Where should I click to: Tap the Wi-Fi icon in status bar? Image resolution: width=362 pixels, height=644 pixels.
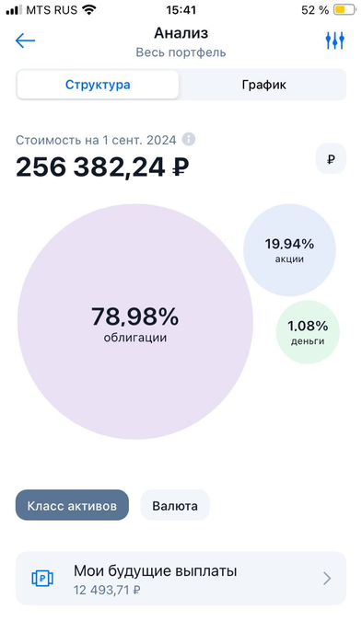[88, 10]
